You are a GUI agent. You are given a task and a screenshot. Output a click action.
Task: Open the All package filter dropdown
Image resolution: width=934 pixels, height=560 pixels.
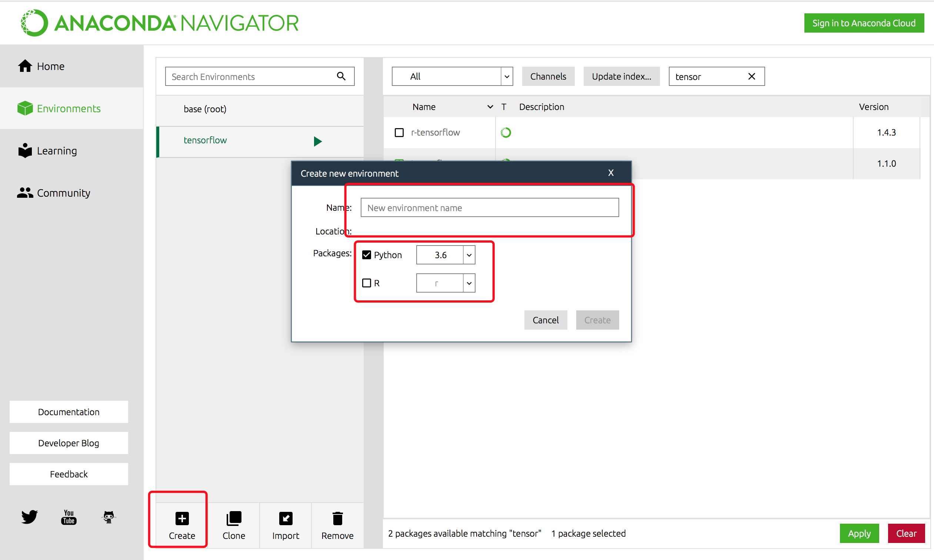[x=452, y=76]
